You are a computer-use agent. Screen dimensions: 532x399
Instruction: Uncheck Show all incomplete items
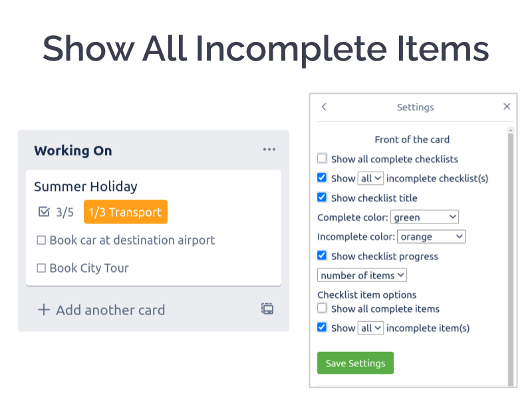tap(322, 327)
